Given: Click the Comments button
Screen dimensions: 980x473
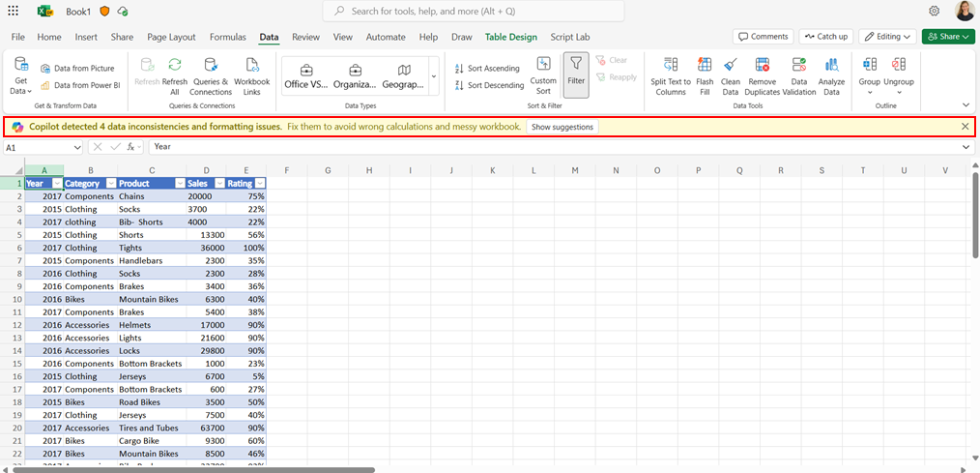Looking at the screenshot, I should point(764,37).
